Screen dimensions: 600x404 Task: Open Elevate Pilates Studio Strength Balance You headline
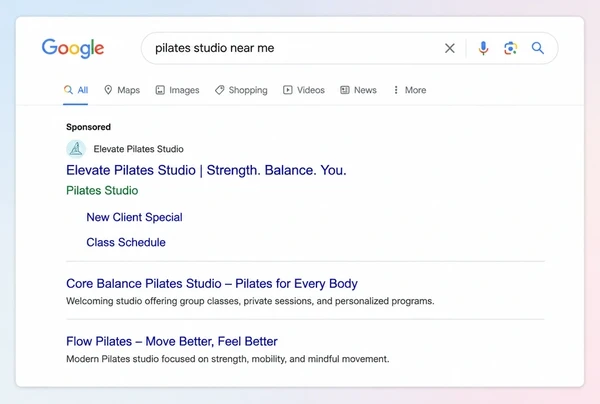[206, 170]
